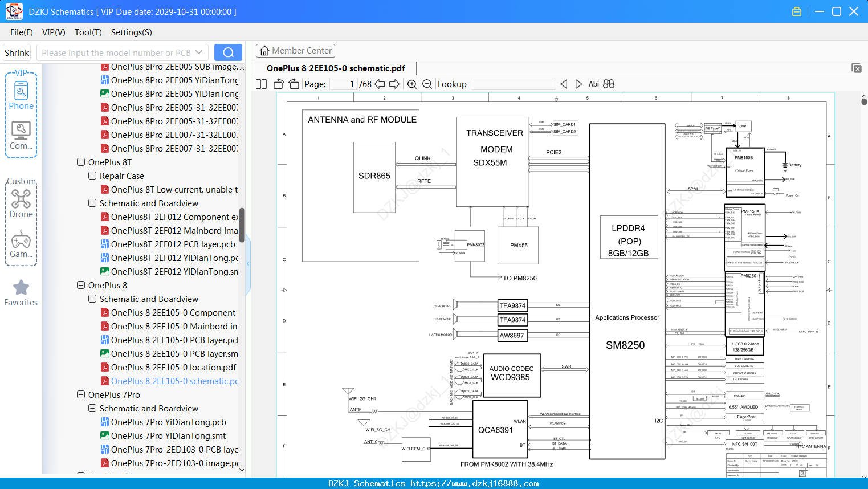Open the model number dropdown arrow

click(x=199, y=52)
